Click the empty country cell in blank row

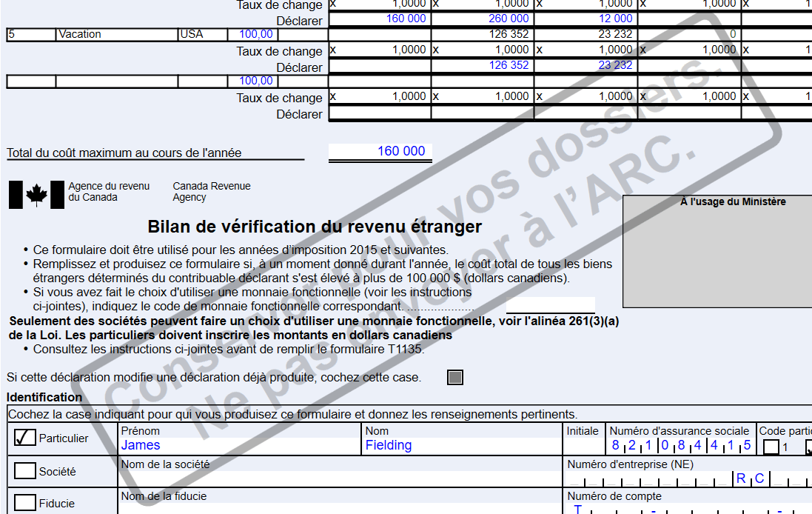pyautogui.click(x=203, y=81)
